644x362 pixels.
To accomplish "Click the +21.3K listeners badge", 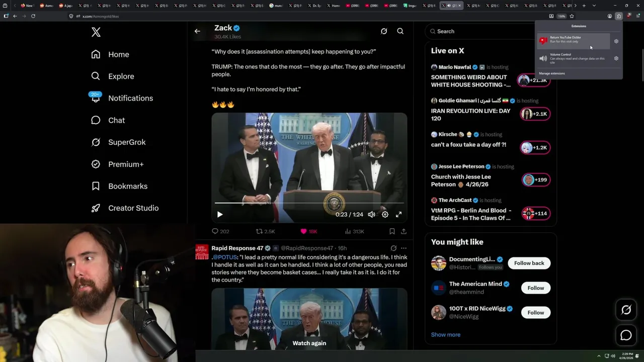I will click(534, 80).
